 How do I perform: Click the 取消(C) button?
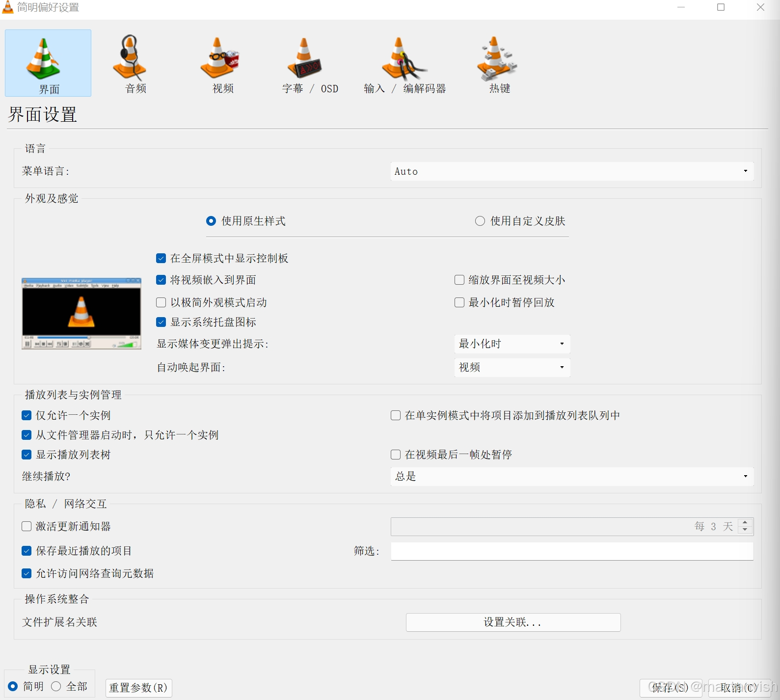pos(739,688)
